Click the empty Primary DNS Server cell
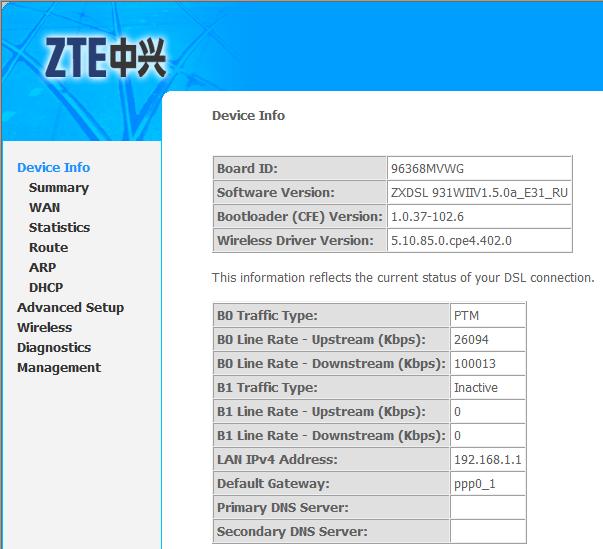The width and height of the screenshot is (603, 549). pos(488,507)
